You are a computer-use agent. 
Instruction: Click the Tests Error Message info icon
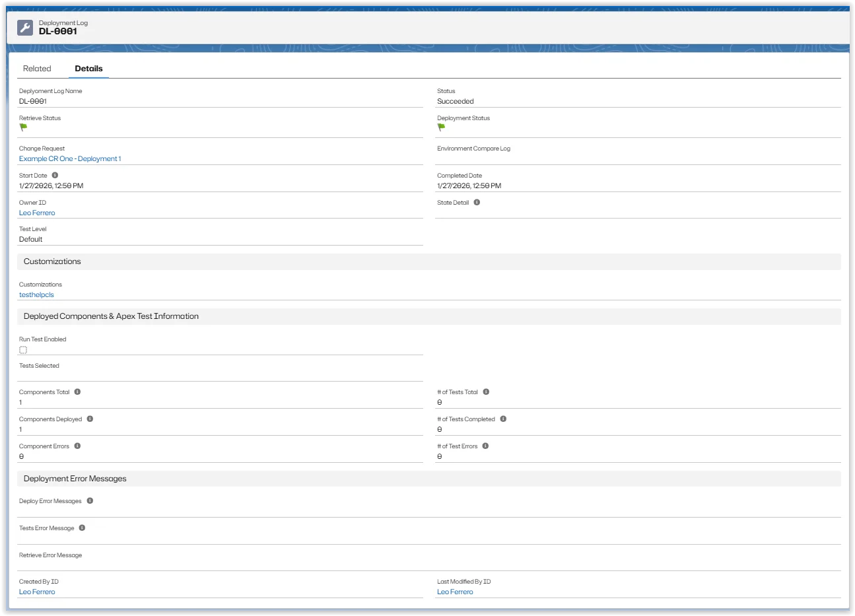81,528
